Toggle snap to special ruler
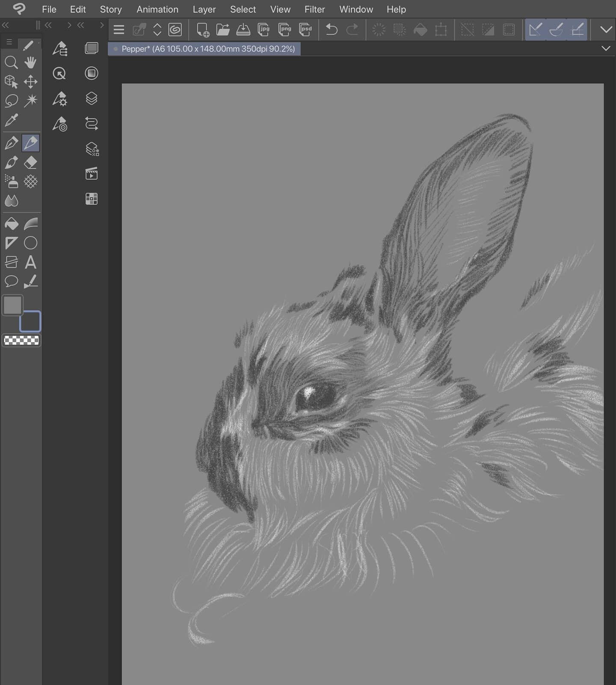Image resolution: width=616 pixels, height=685 pixels. pos(556,30)
